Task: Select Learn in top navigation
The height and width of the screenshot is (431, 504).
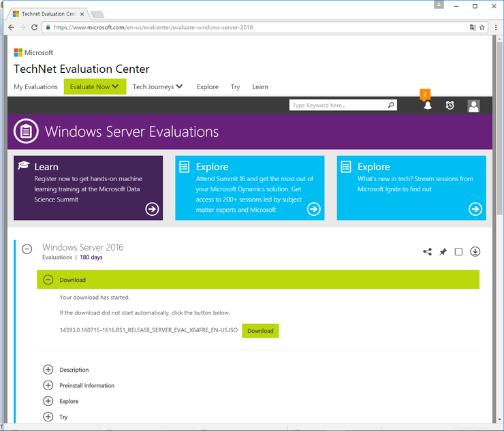Action: pos(260,86)
